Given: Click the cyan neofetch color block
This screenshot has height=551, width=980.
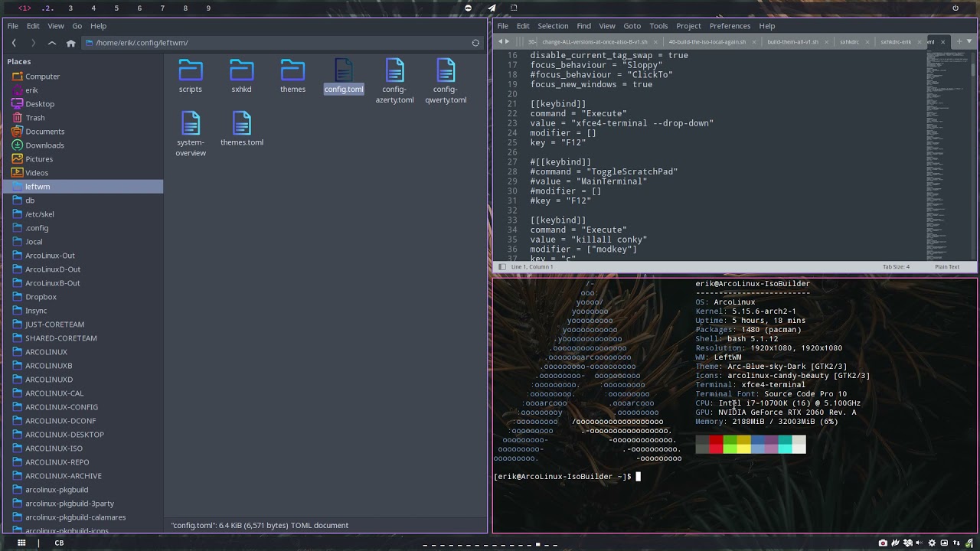Looking at the screenshot, I should pos(785,445).
